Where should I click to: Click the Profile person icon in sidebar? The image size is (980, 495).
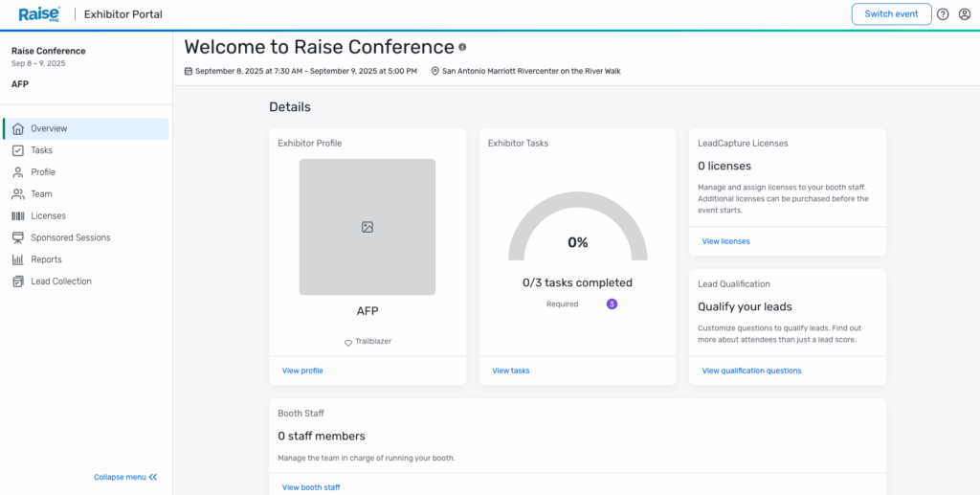pyautogui.click(x=18, y=172)
